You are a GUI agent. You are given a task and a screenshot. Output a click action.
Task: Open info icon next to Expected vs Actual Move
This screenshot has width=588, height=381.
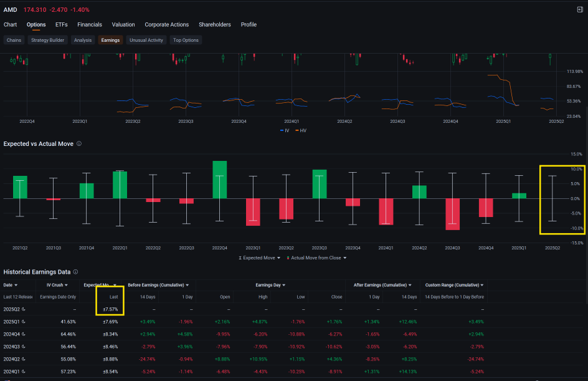(79, 144)
